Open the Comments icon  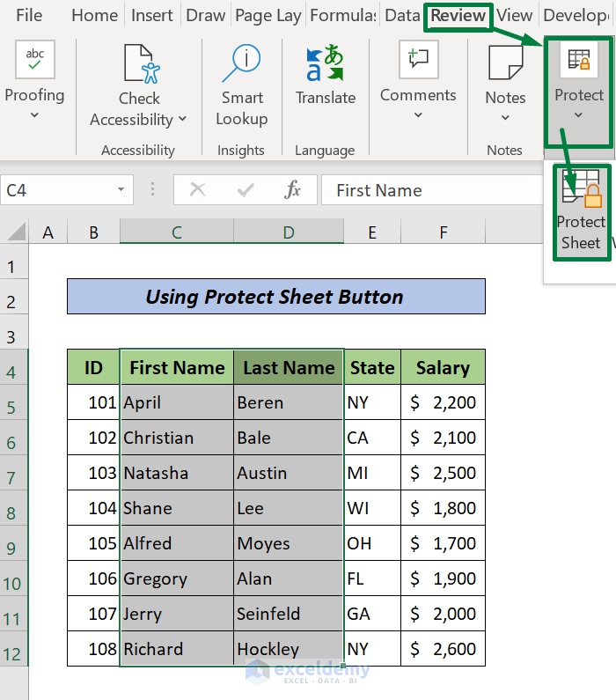point(418,59)
